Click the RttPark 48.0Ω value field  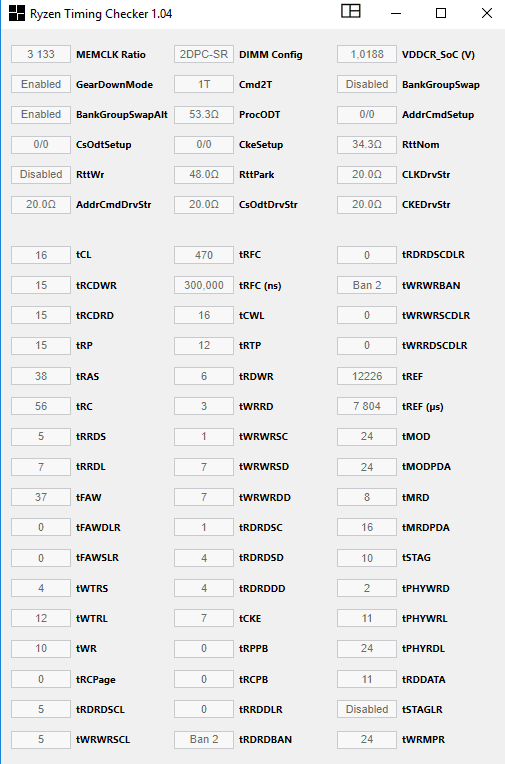[x=204, y=174]
